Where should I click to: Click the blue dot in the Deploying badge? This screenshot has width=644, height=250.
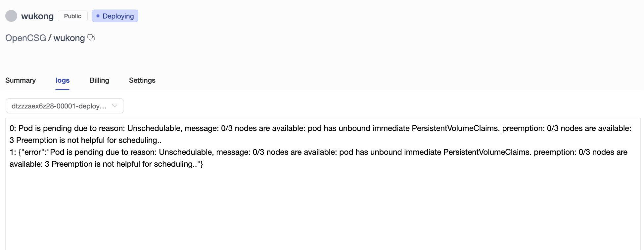[98, 16]
